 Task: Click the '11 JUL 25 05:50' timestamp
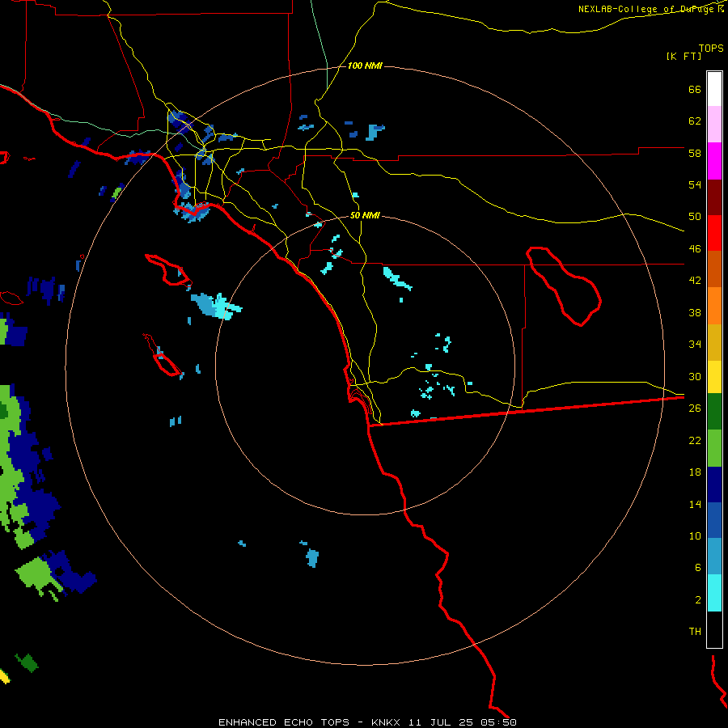tap(463, 722)
